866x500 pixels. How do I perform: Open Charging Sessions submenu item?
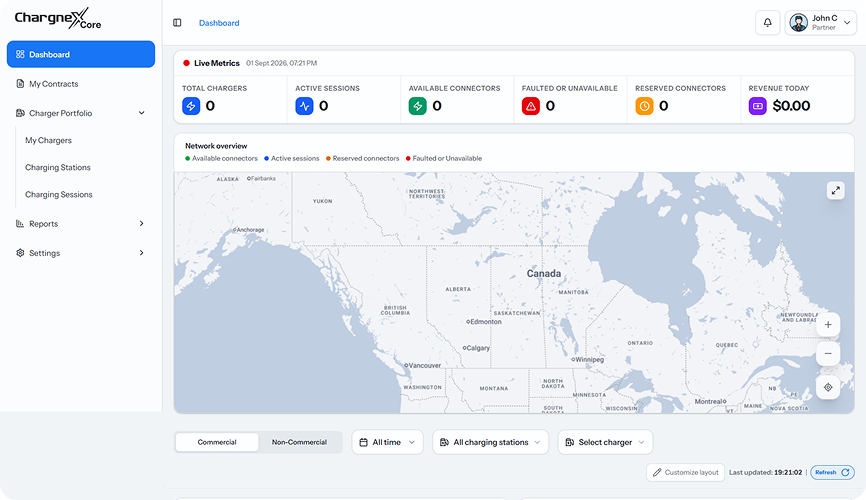point(59,194)
